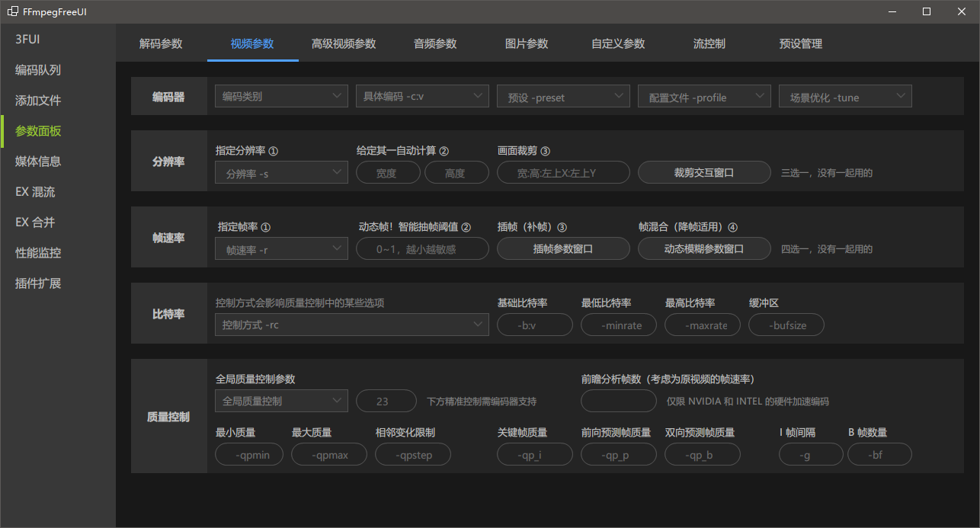Open the 高级视频参数 tab
Screen dimensions: 980x528
(x=344, y=43)
